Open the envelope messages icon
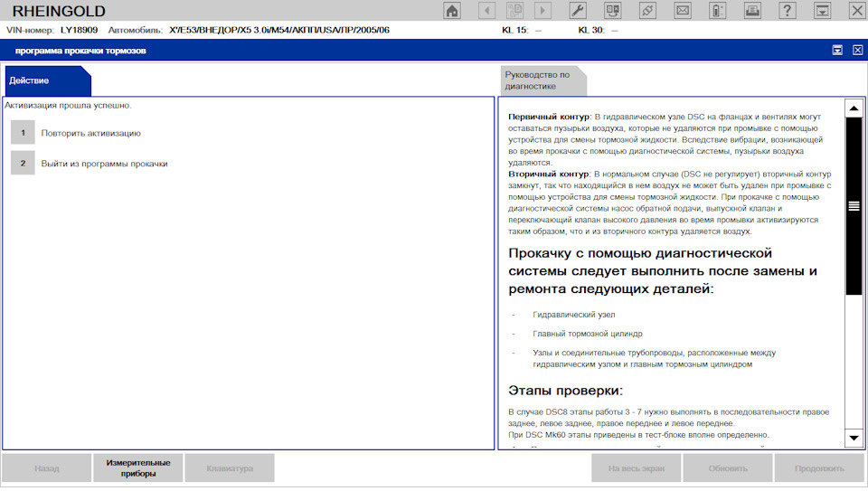The image size is (868, 491). (x=683, y=11)
